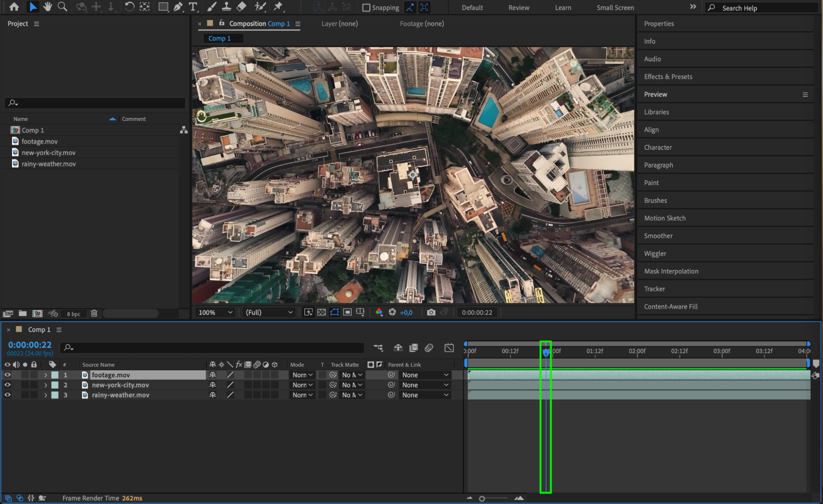Toggle visibility of rainy-weather.mov layer
This screenshot has height=504, width=823.
(x=7, y=395)
